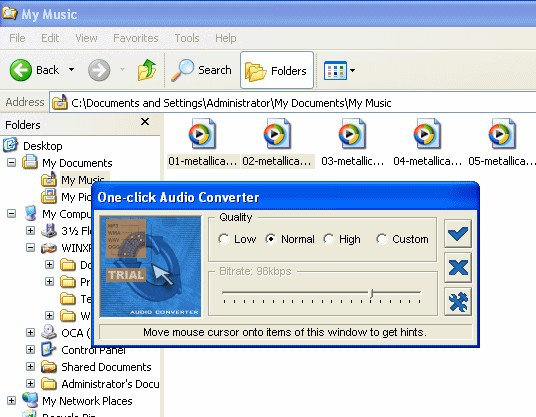Expand the Control Panel node
Image resolution: width=536 pixels, height=417 pixels.
tap(30, 349)
